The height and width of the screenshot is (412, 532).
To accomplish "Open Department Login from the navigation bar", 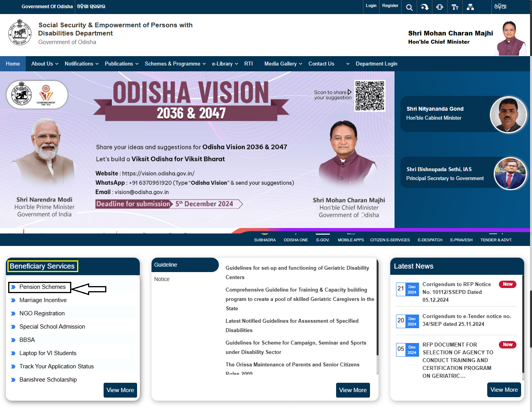I will [x=377, y=64].
